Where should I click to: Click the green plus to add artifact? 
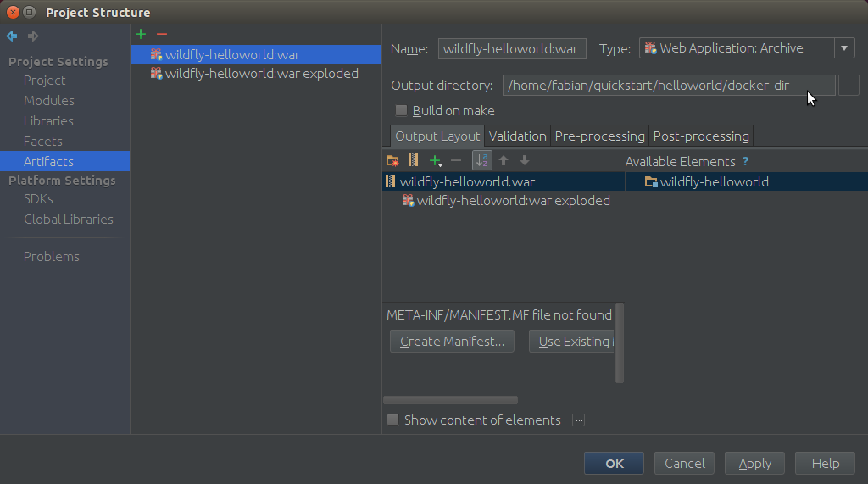point(141,34)
